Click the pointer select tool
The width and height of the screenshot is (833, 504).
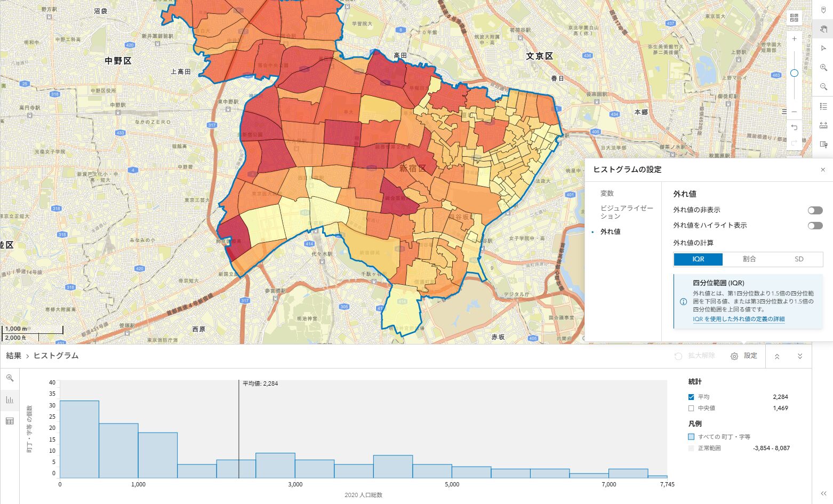point(823,49)
